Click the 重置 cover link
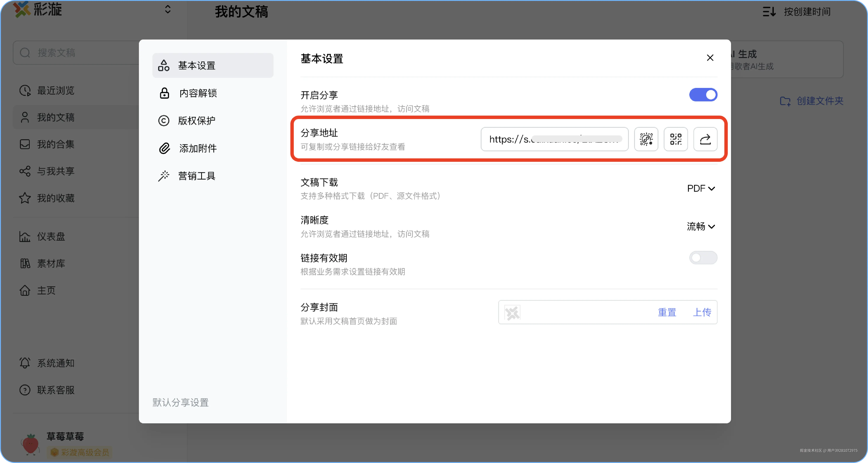Viewport: 868px width, 463px height. pos(667,312)
